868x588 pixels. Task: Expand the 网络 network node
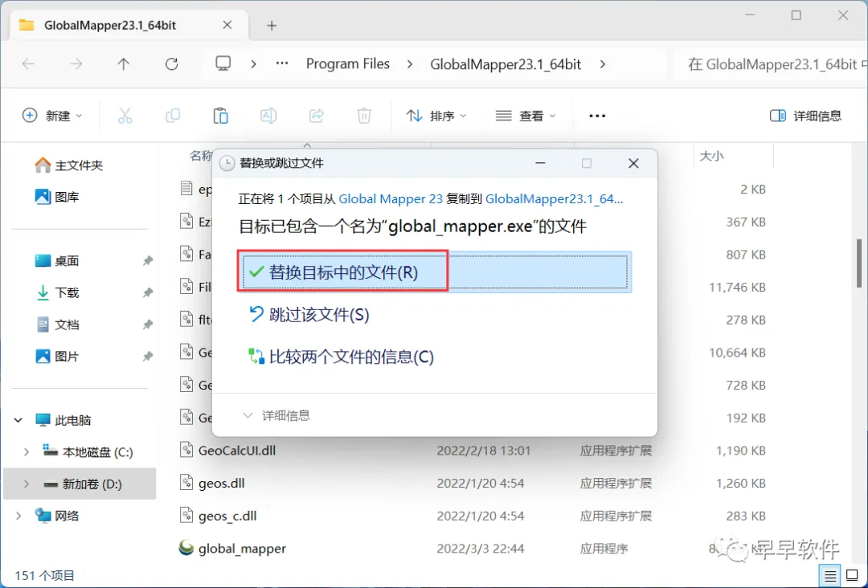click(18, 516)
